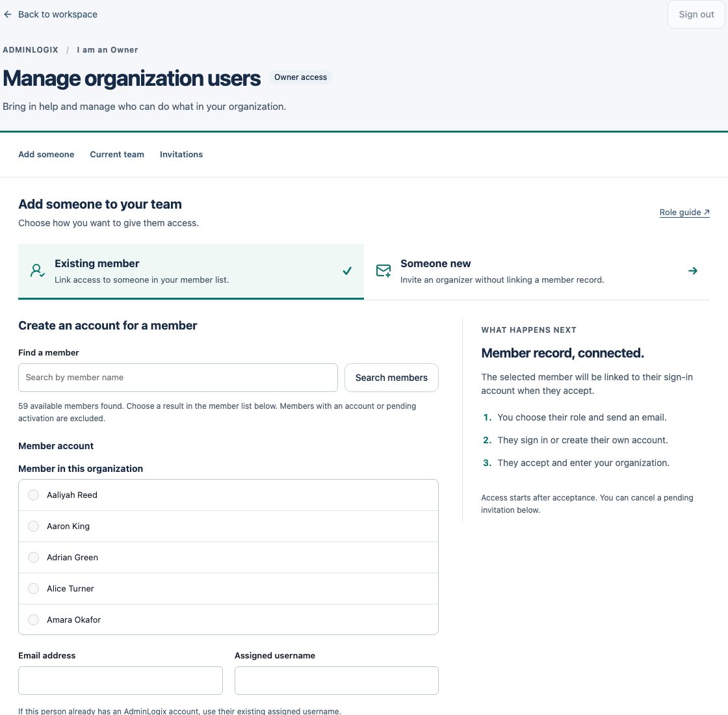Open the Add someone tab
Viewport: 728px width, 715px height.
46,154
